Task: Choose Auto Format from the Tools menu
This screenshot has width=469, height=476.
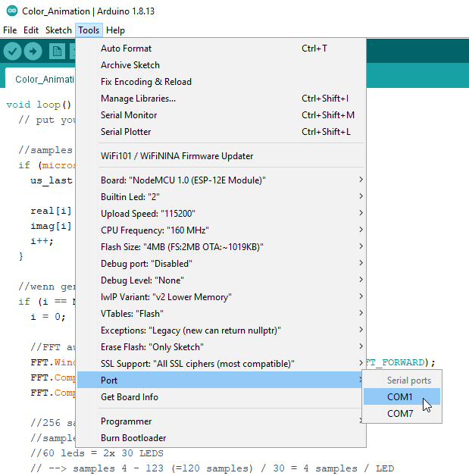Action: pos(220,49)
